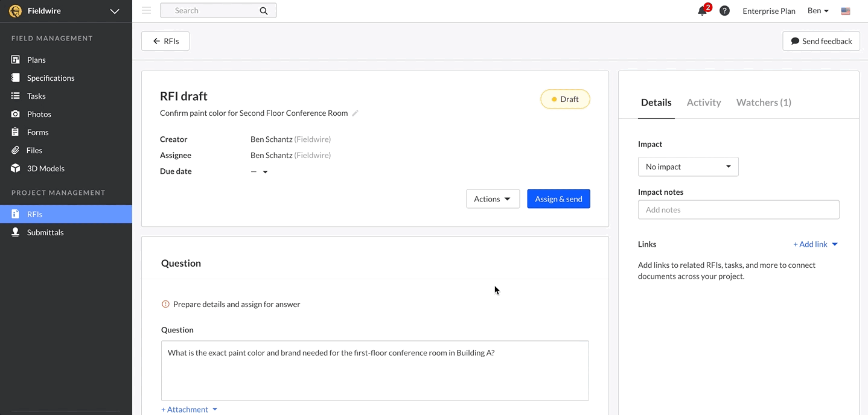Click the Question text area

click(375, 370)
